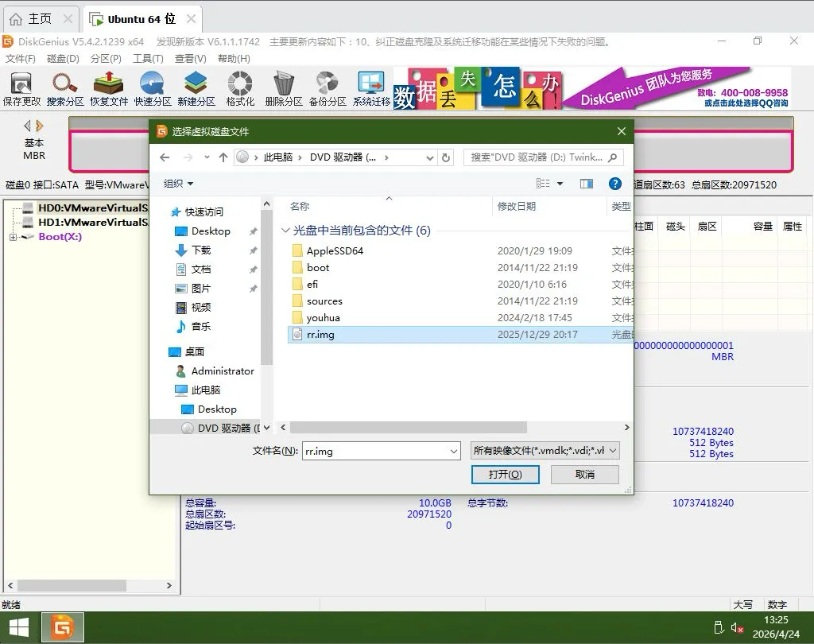This screenshot has height=644, width=814.
Task: Go up one folder level in dialog
Action: [223, 157]
